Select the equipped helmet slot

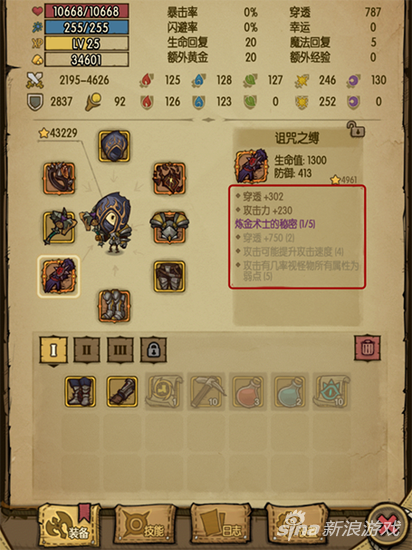click(x=114, y=146)
